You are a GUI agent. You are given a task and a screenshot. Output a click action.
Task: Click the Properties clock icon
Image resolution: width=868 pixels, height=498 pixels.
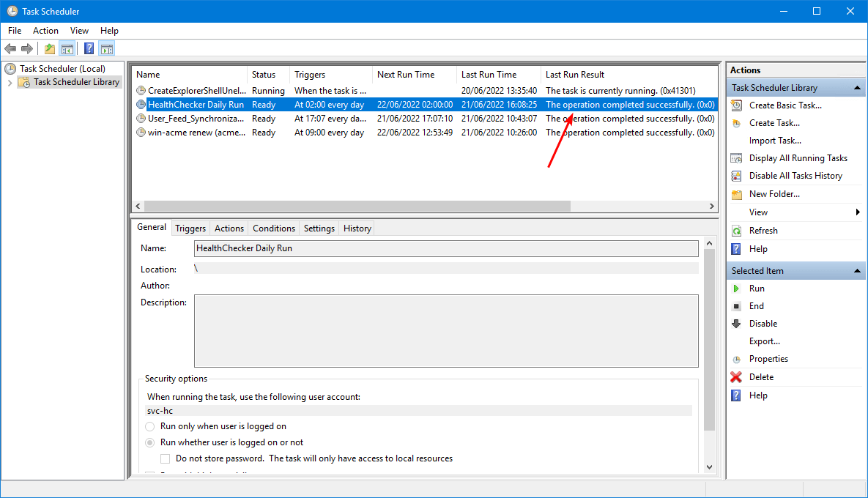click(736, 359)
